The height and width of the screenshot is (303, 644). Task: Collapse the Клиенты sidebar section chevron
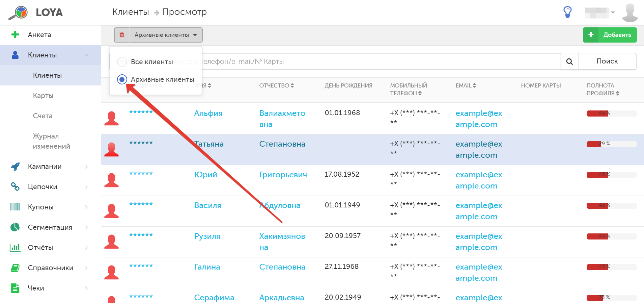coord(87,55)
